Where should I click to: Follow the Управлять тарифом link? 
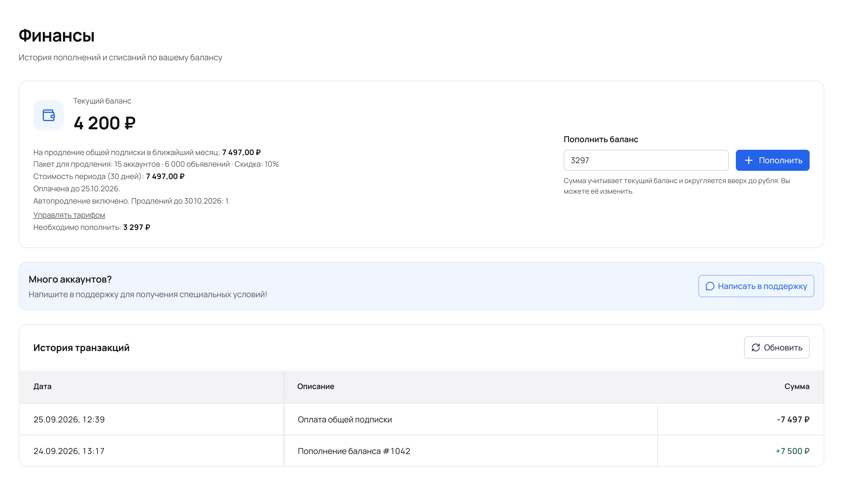coord(69,215)
